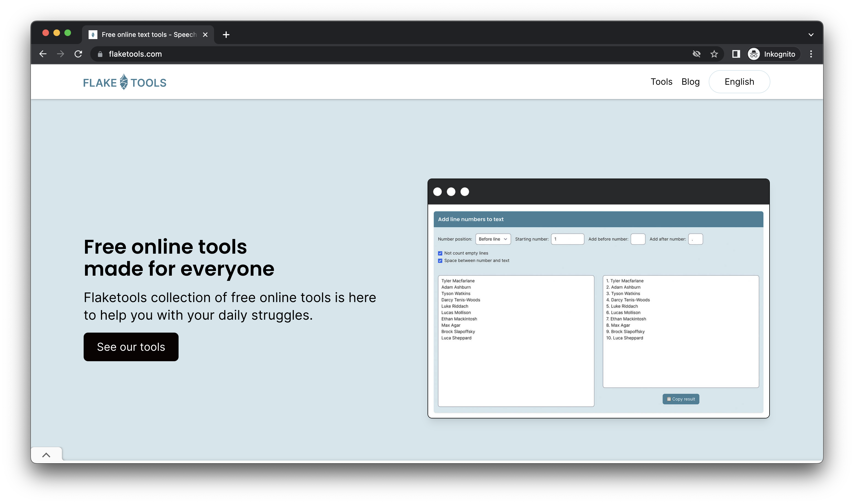Open the browser side panel icon
This screenshot has height=504, width=854.
coord(736,54)
